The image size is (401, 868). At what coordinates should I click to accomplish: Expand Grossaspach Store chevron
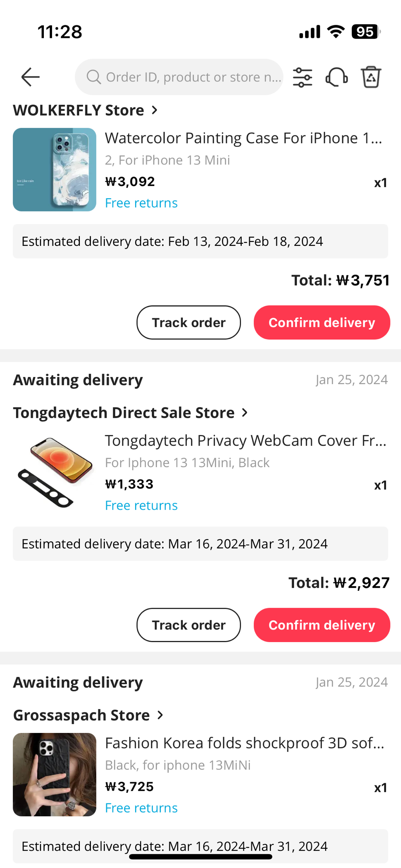[160, 715]
